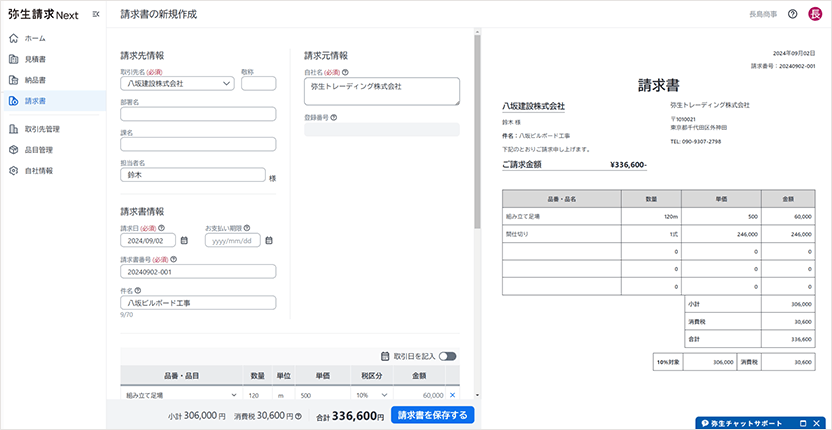Viewport: 832px width, 430px height.
Task: Click the help icon beside 自社名
Action: click(x=345, y=72)
